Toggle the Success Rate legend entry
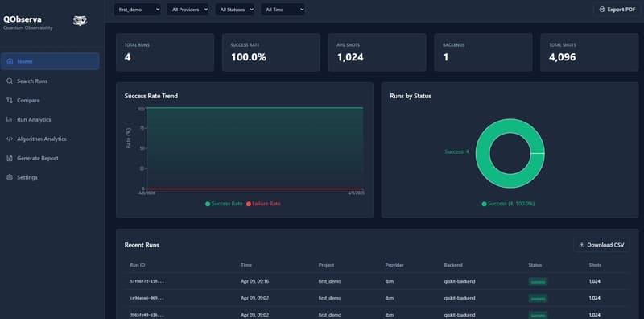 [x=224, y=204]
